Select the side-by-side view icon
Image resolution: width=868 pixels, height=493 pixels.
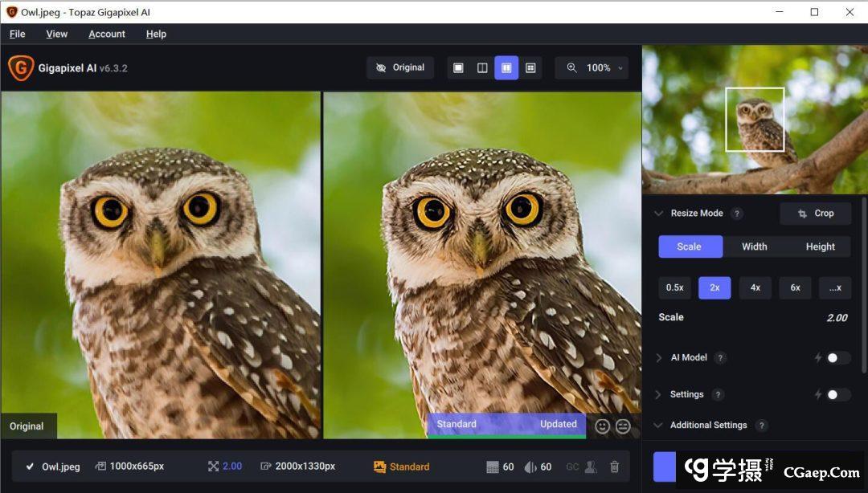click(506, 68)
